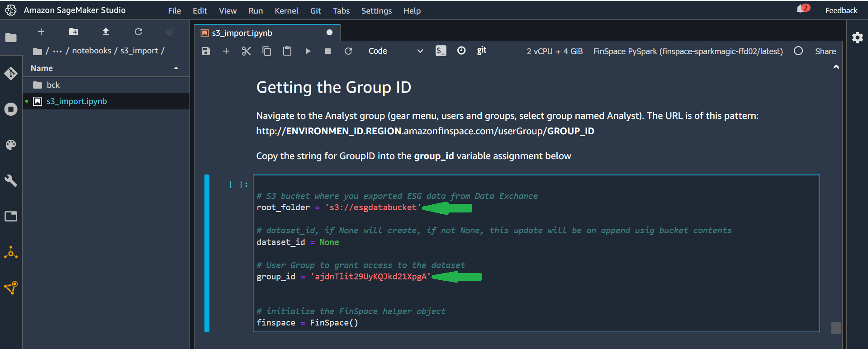The width and height of the screenshot is (868, 349).
Task: Sort files by Name column arrow
Action: click(176, 68)
